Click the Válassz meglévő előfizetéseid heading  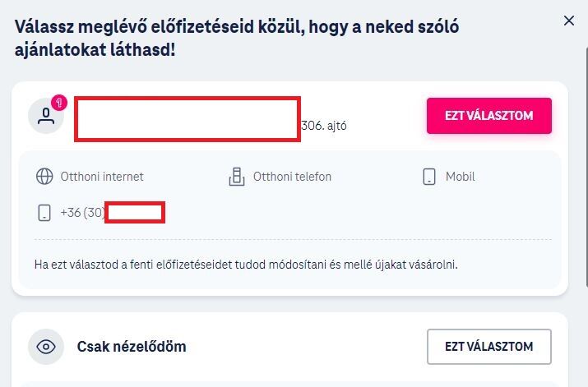pos(237,39)
